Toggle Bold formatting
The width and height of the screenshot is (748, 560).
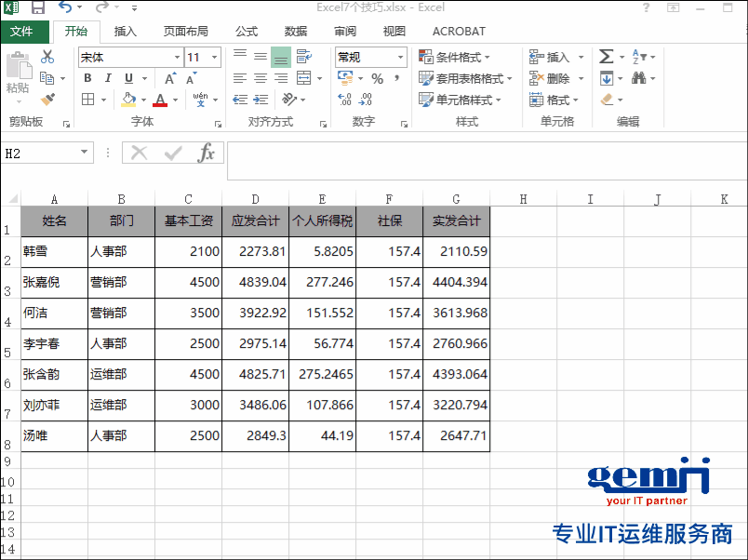pyautogui.click(x=88, y=79)
